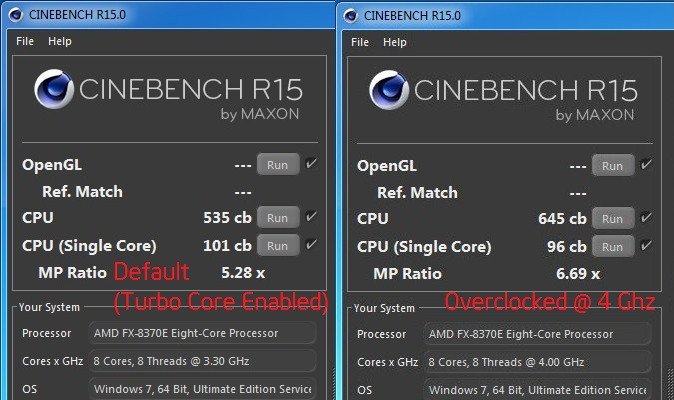Click Cinebench title bar icon in left window
Image resolution: width=674 pixels, height=400 pixels.
(x=16, y=15)
